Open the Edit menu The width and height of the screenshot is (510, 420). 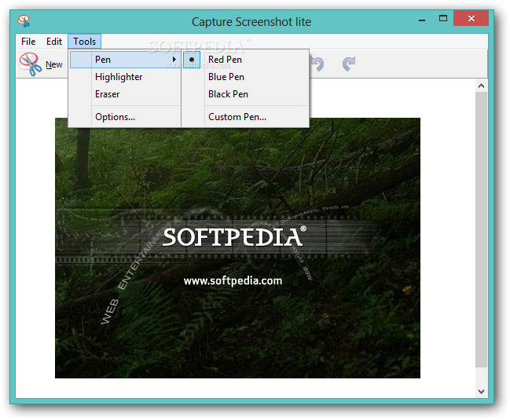coord(54,42)
